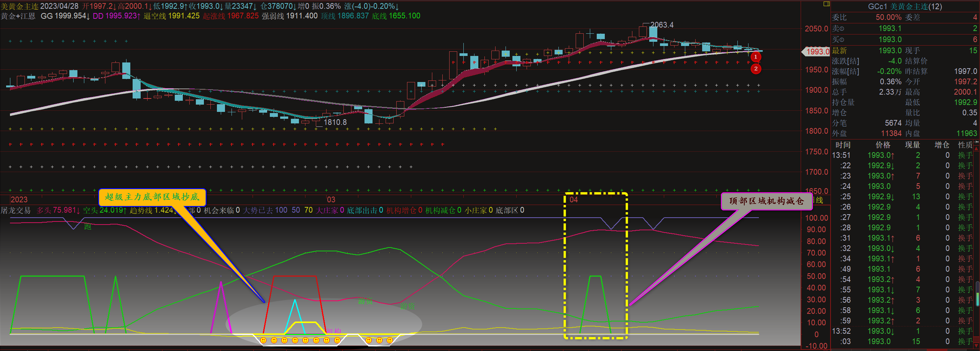Click the last smiley face signal icon

coord(389,340)
